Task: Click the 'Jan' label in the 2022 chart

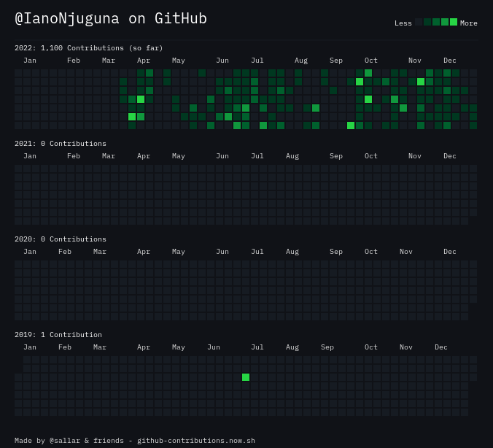Action: tap(30, 61)
